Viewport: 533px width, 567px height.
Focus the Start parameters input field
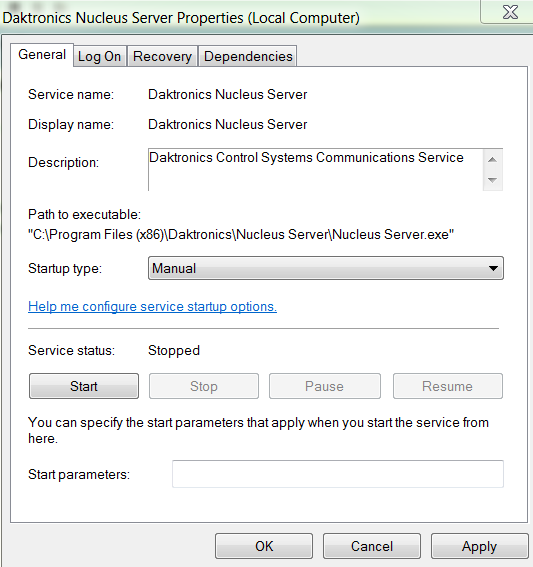pos(338,474)
